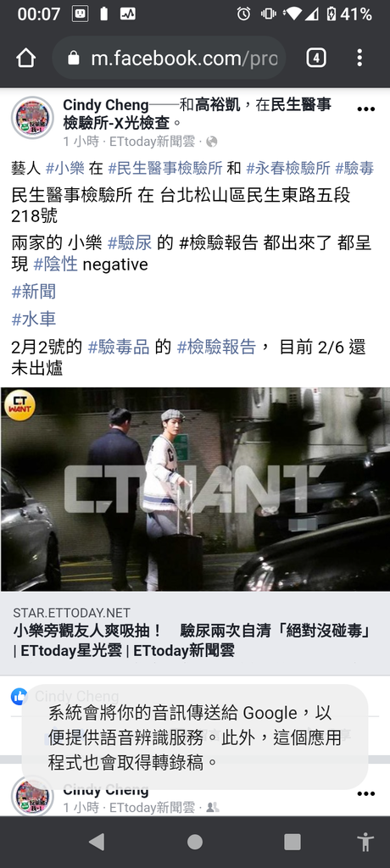Tap the Android home circle button
Screen dimensions: 390x868
pyautogui.click(x=194, y=842)
